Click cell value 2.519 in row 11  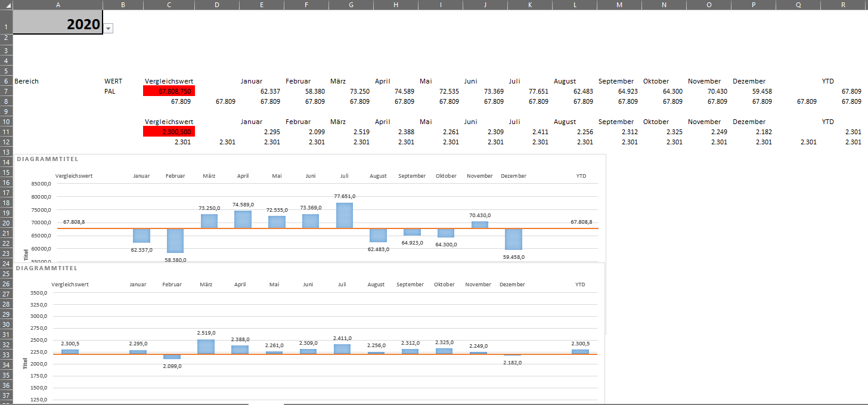361,132
